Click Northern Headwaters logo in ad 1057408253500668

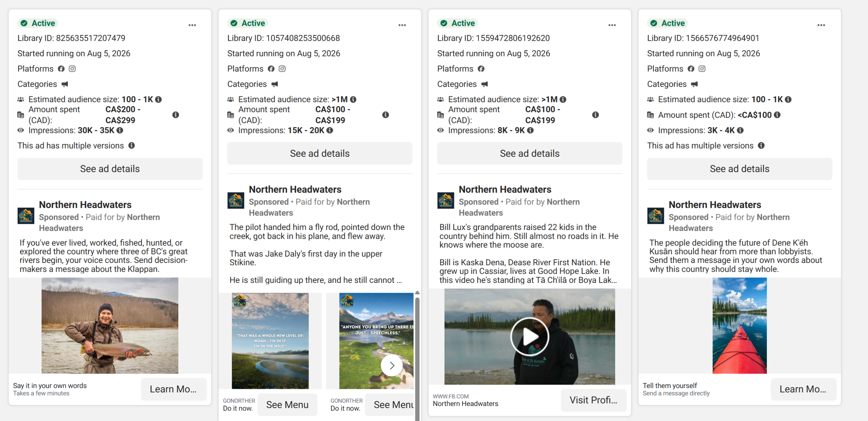236,200
